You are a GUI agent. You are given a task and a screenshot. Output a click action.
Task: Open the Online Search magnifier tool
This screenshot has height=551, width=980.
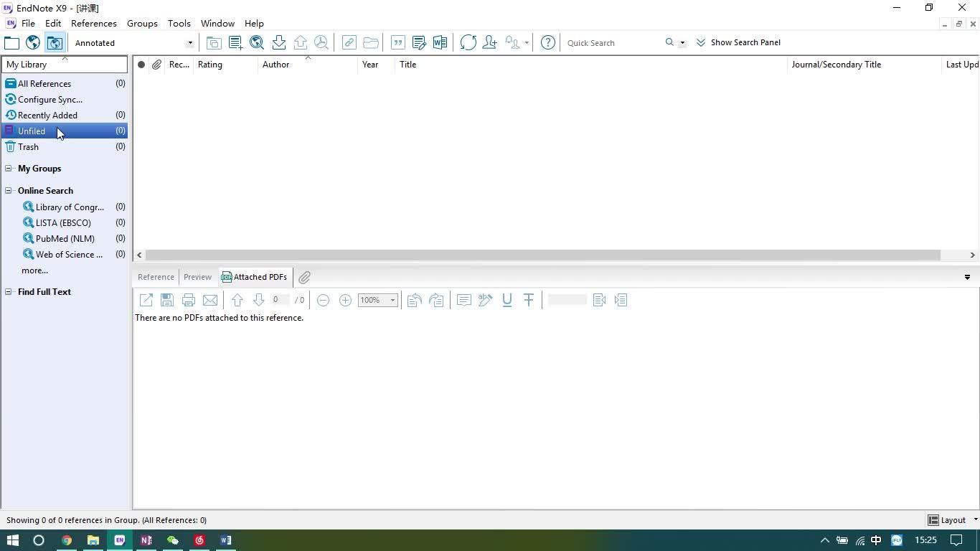tap(256, 42)
